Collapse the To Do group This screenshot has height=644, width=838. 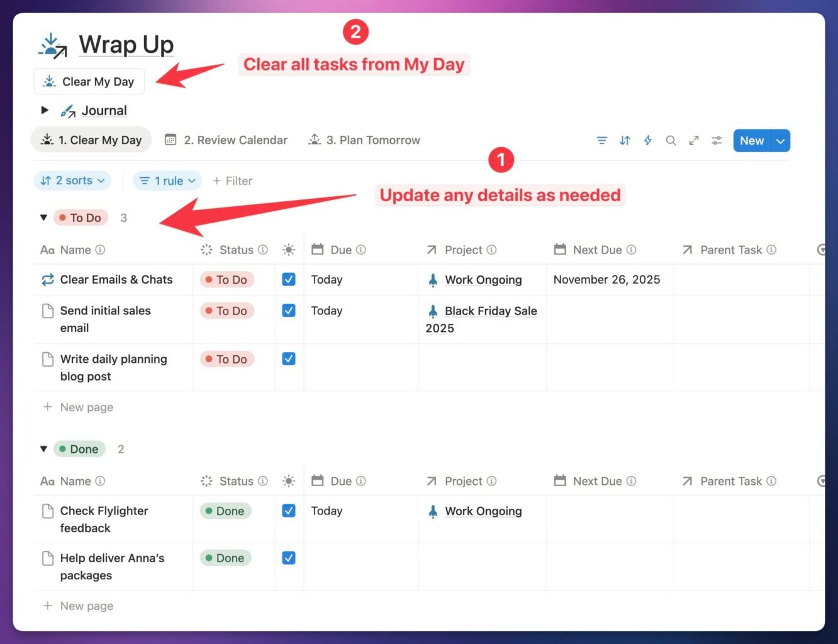click(43, 218)
